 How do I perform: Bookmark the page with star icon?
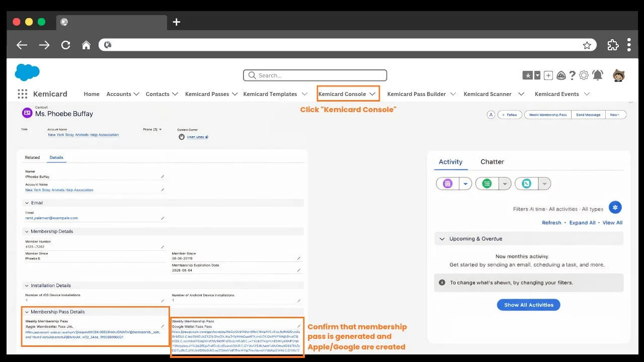(587, 45)
